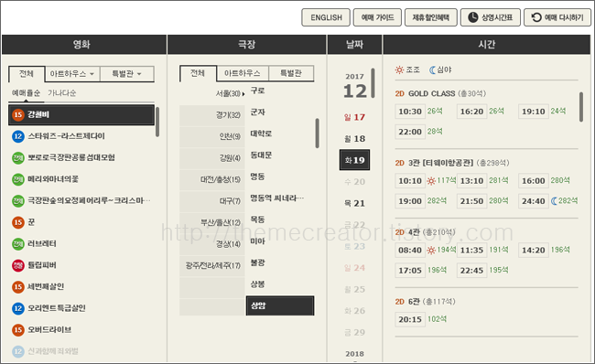
Task: Select the 대전/충청(15) region
Action: pyautogui.click(x=212, y=180)
